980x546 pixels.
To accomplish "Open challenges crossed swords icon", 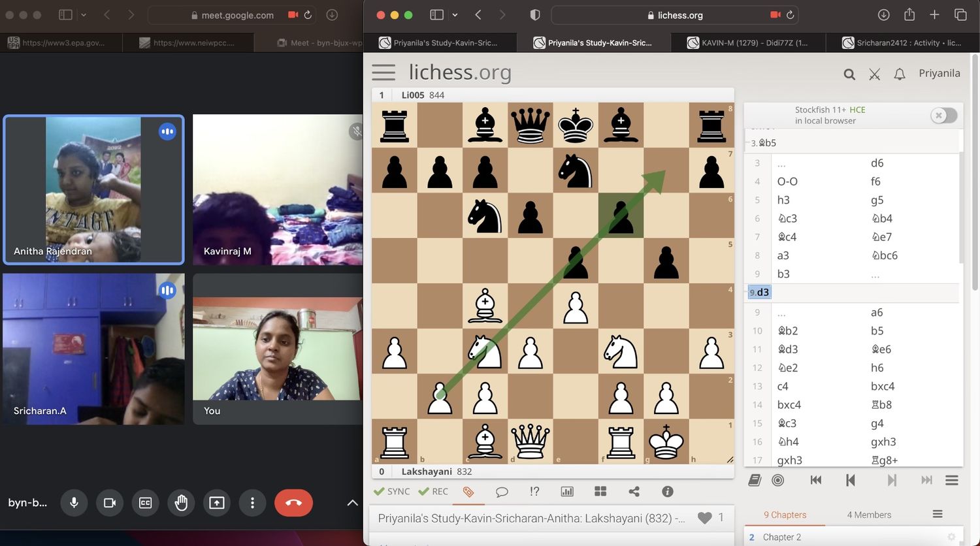I will [874, 74].
